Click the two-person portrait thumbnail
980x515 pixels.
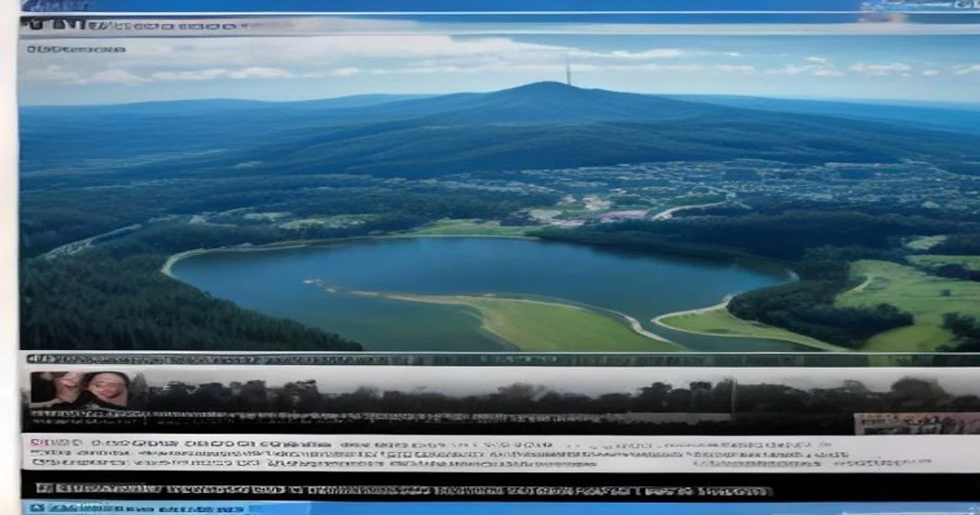(80, 390)
